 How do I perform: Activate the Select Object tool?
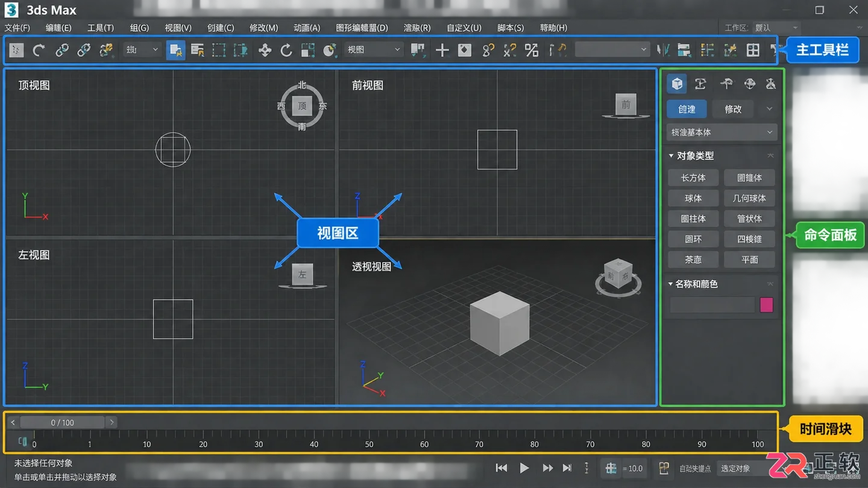175,50
